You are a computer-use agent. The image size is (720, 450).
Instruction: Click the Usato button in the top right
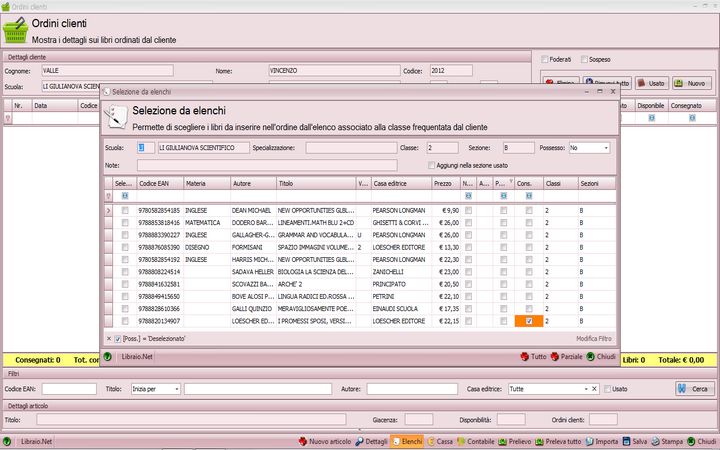click(x=652, y=83)
